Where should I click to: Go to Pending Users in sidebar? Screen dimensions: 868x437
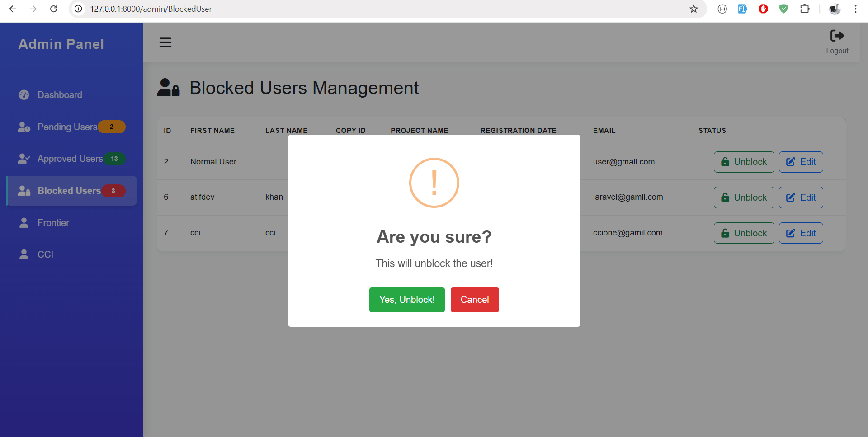67,127
